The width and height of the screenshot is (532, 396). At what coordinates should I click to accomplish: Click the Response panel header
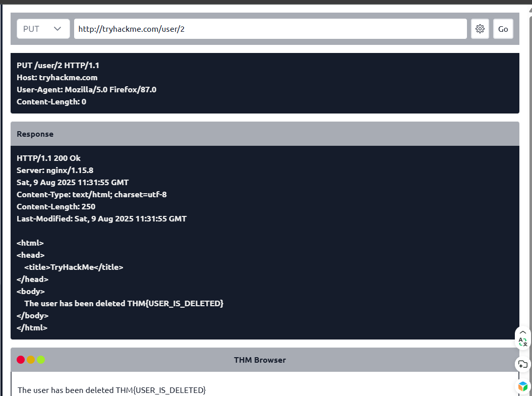click(265, 134)
